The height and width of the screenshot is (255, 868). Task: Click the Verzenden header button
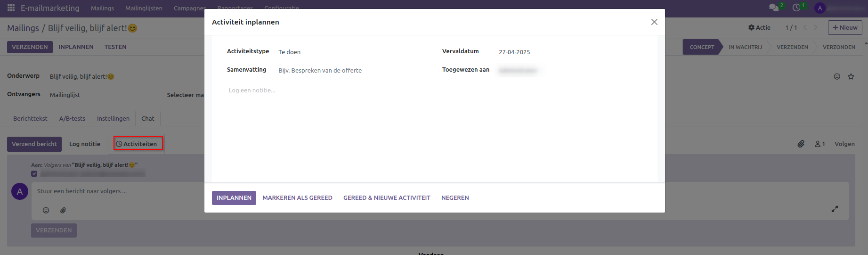tap(30, 47)
